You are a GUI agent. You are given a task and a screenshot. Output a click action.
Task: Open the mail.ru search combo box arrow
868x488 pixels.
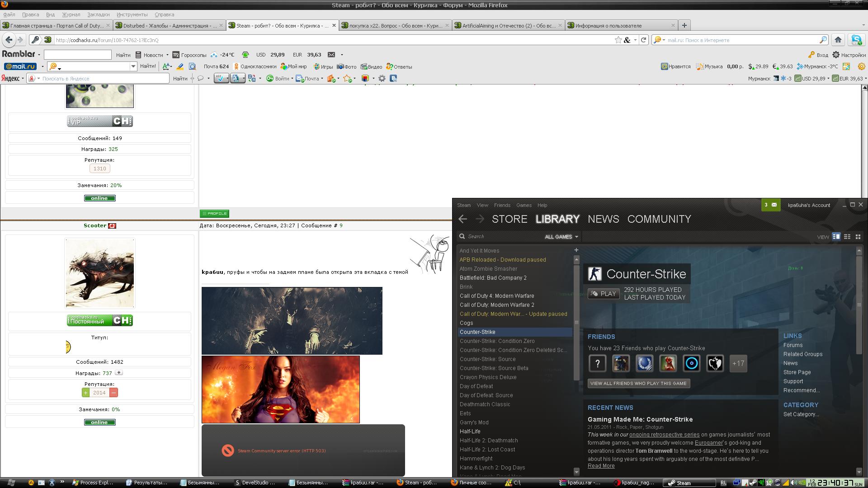click(133, 66)
